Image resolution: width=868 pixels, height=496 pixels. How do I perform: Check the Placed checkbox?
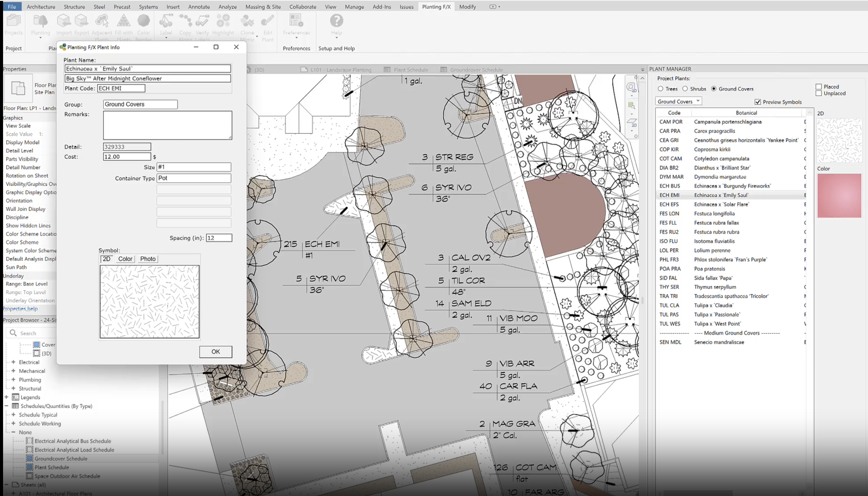point(819,87)
